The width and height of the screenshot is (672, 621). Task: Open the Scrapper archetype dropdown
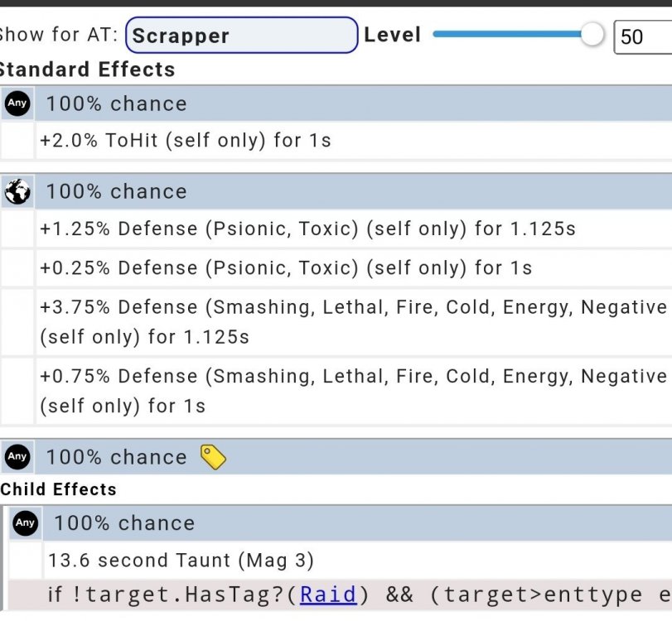(x=241, y=36)
